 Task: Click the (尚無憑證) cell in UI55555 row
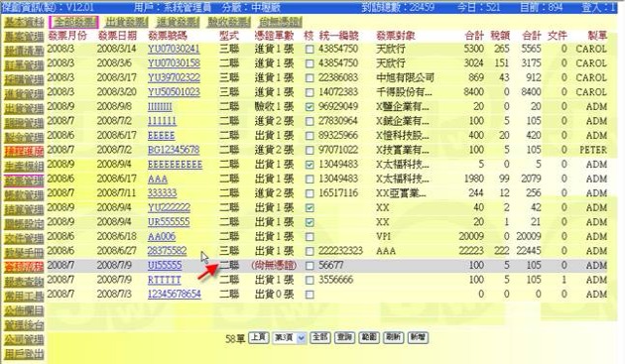274,266
